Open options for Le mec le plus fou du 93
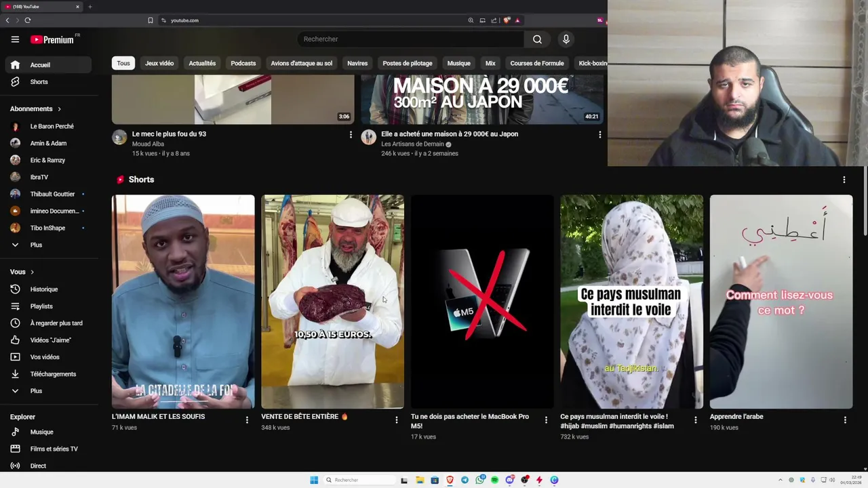The image size is (868, 488). pos(351,135)
